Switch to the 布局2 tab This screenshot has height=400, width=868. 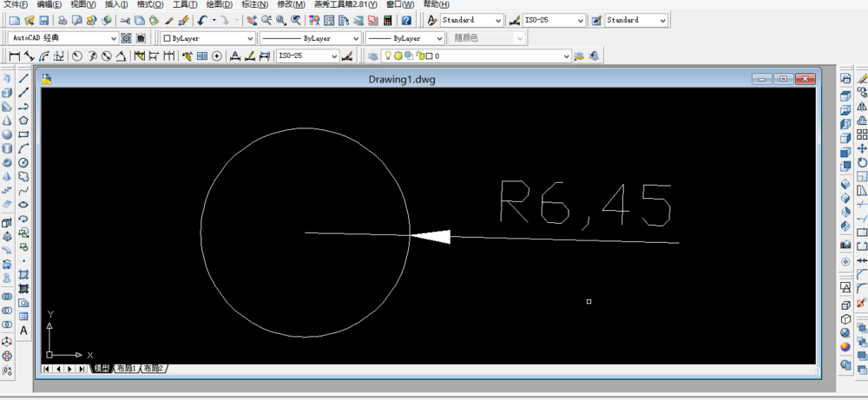click(154, 369)
